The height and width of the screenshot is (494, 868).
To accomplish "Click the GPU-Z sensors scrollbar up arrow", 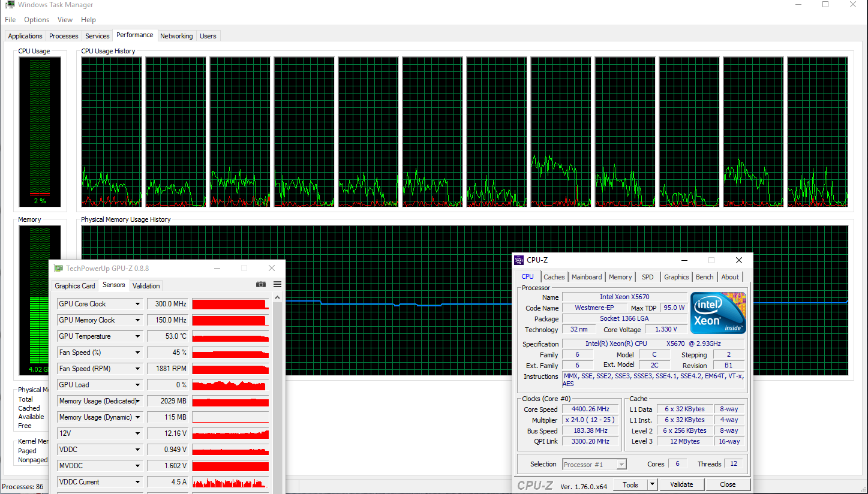I will (277, 297).
